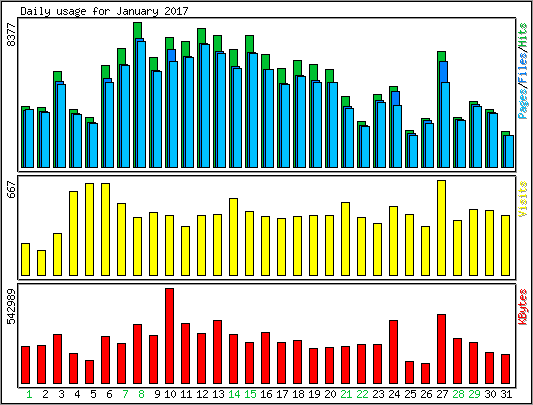This screenshot has height=405, width=533.
Task: Click day label 8 on the x-axis
Action: point(141,394)
